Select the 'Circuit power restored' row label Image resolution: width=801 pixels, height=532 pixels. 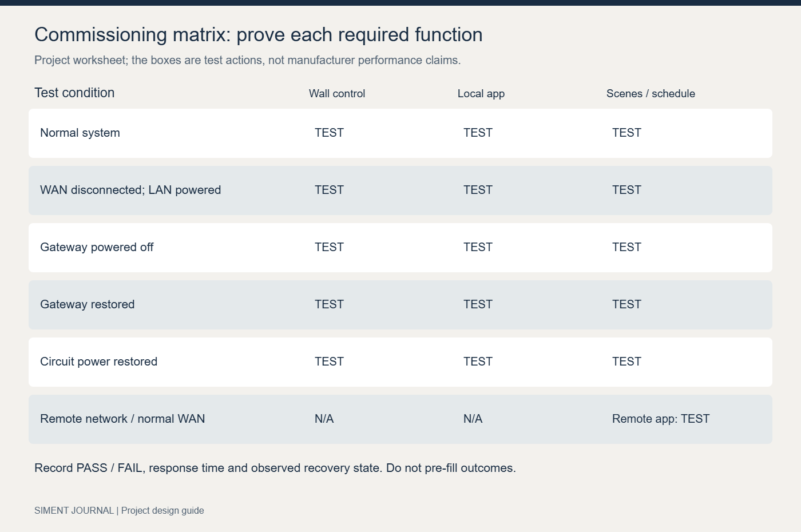point(98,362)
